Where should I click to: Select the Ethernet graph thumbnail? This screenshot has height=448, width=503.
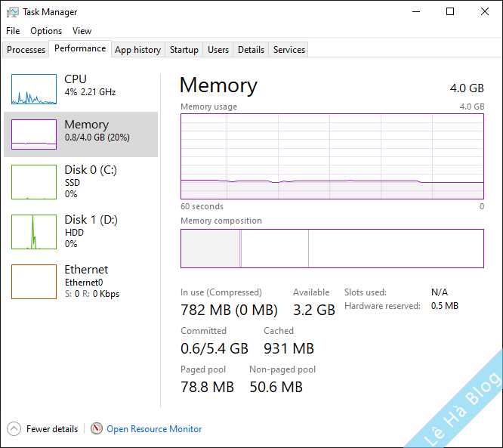34,282
